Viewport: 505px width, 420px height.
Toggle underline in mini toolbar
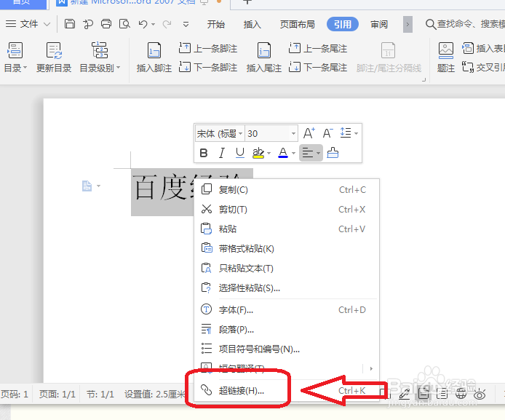(x=240, y=153)
